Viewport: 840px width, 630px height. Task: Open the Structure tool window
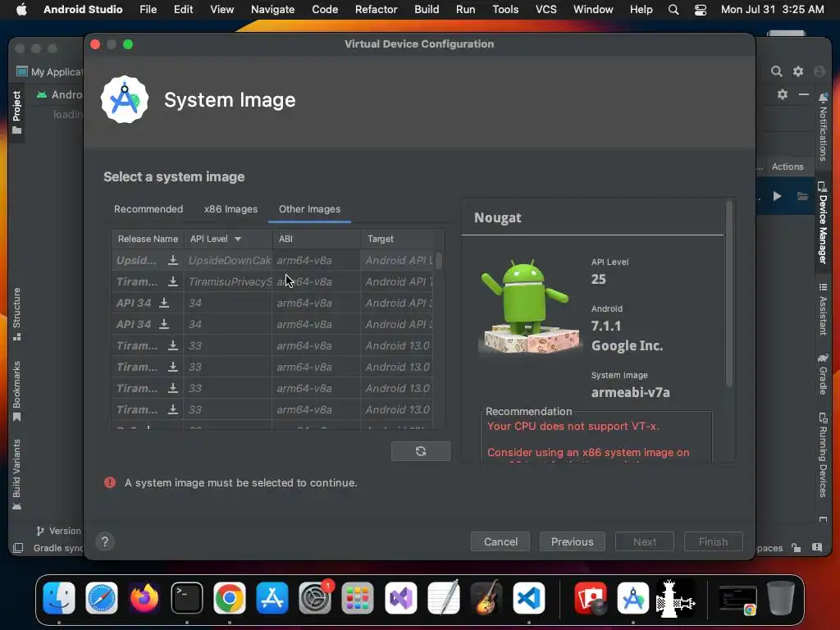click(x=16, y=314)
